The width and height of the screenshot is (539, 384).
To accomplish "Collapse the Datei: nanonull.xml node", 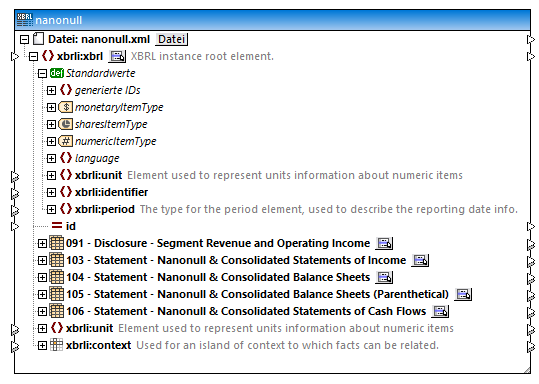I will [x=24, y=39].
